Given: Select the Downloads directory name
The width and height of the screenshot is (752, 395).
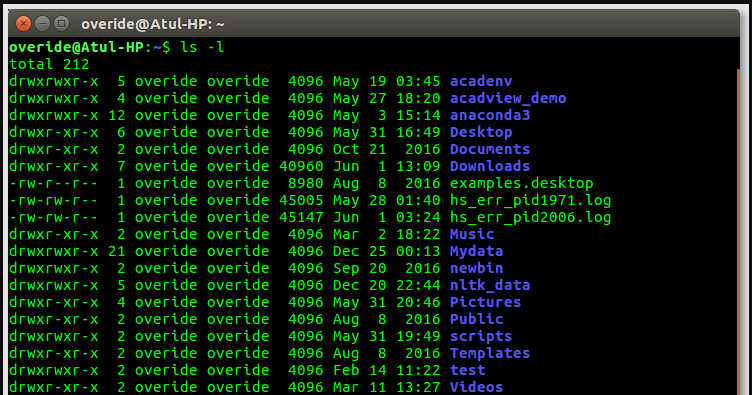Looking at the screenshot, I should 490,166.
